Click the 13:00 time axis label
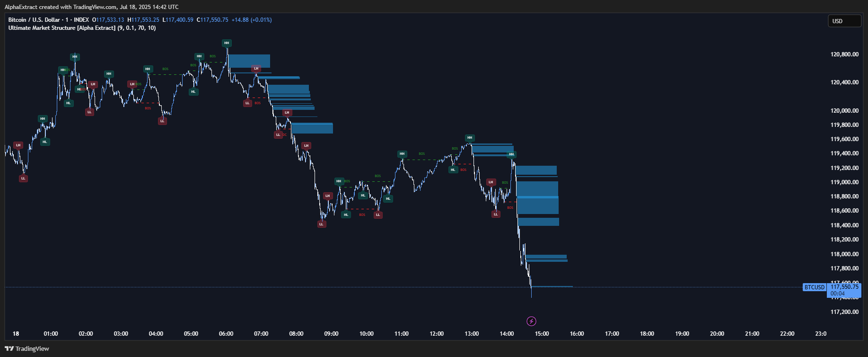Viewport: 868px width, 357px height. [472, 334]
